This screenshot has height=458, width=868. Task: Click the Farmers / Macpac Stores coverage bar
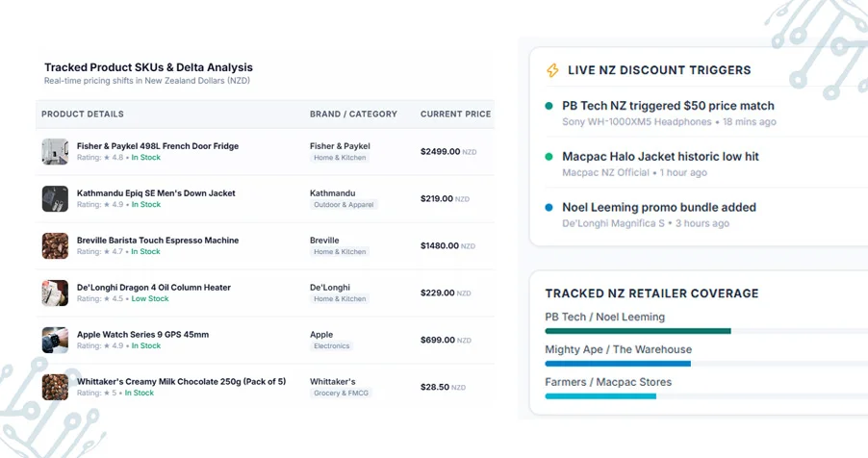click(705, 396)
